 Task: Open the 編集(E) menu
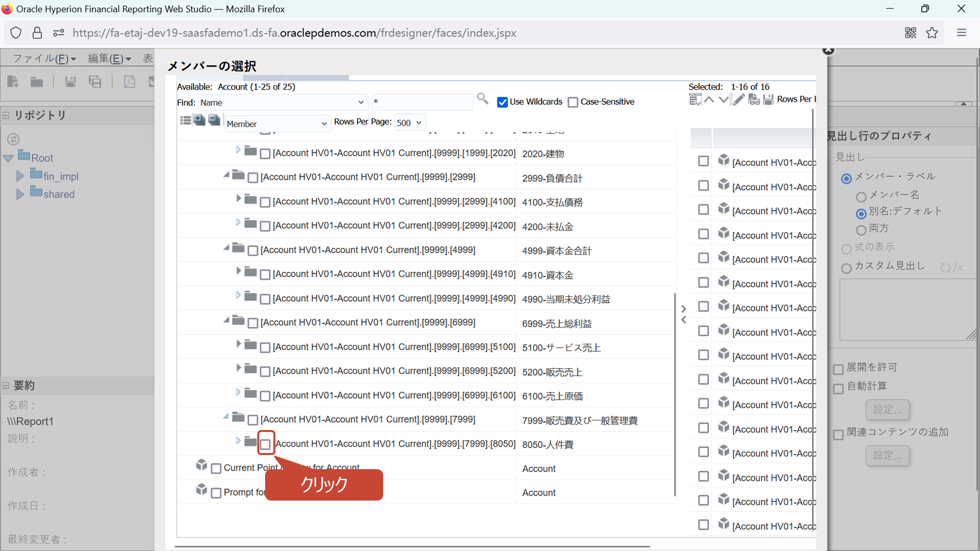tap(109, 59)
